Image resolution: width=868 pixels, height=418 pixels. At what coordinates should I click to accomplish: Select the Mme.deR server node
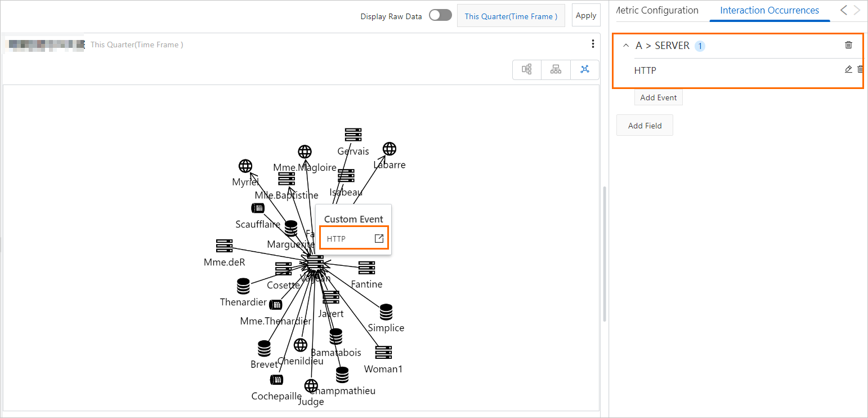coord(225,246)
